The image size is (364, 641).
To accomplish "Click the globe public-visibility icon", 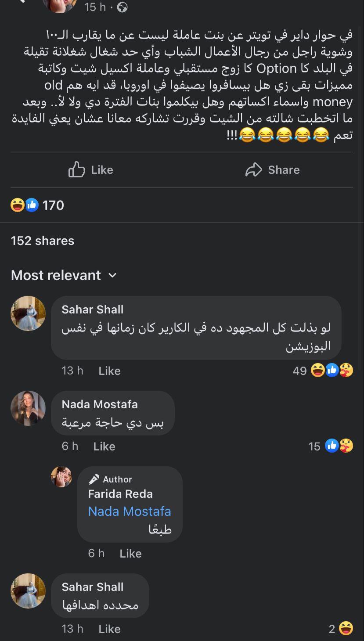I will point(122,7).
